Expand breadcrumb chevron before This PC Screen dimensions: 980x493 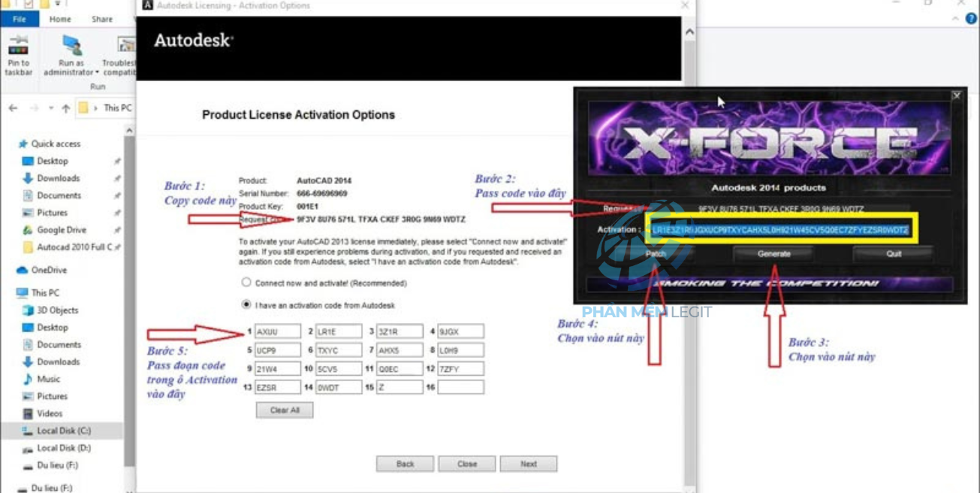pos(95,108)
